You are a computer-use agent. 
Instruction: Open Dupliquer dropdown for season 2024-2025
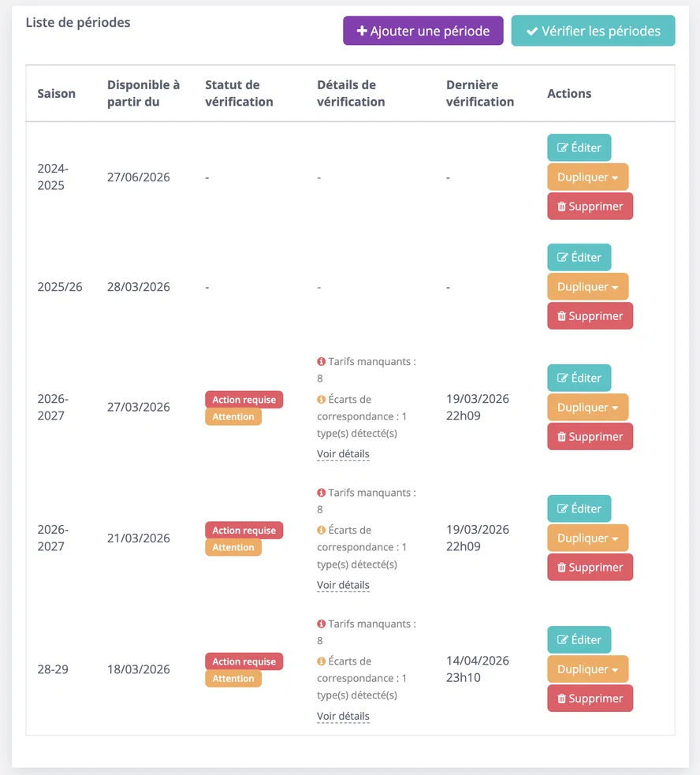588,177
